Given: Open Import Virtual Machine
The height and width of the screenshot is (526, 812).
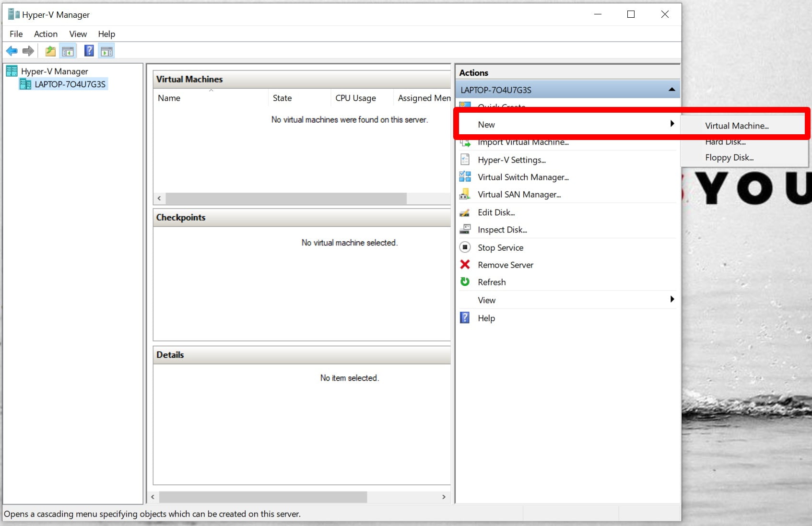Looking at the screenshot, I should [x=523, y=142].
